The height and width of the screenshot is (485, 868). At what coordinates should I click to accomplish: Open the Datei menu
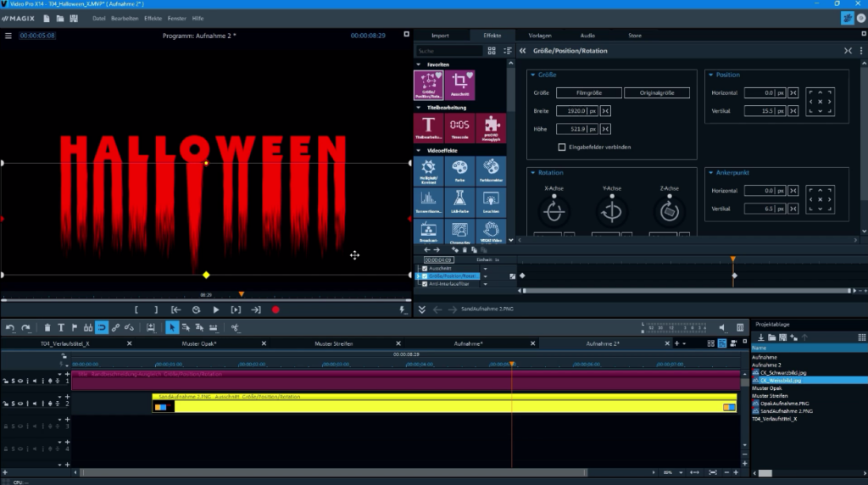(x=98, y=19)
